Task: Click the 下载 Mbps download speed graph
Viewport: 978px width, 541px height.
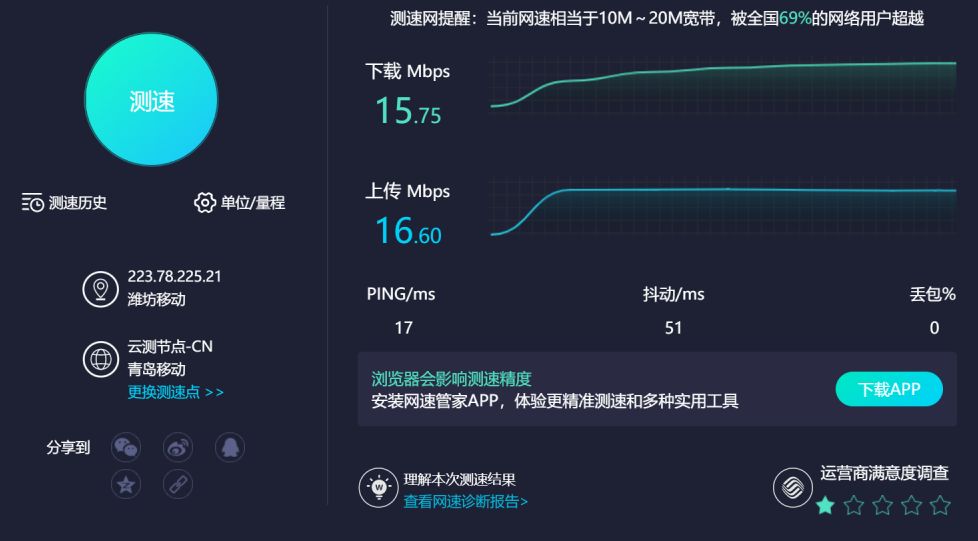Action: click(723, 85)
